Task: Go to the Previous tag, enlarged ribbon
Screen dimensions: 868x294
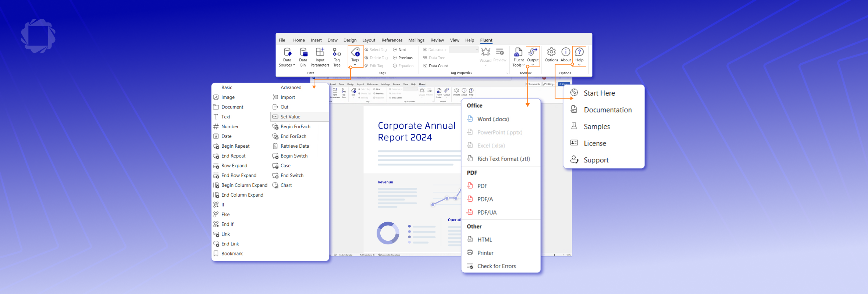Action: point(403,58)
